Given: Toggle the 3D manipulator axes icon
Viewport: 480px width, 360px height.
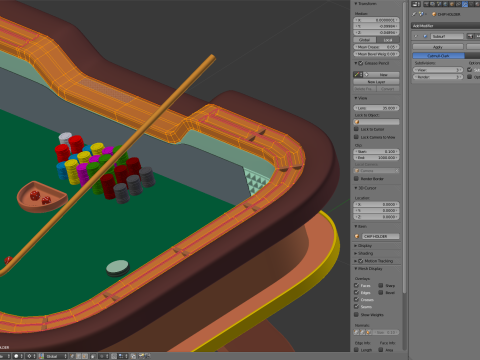Looking at the screenshot, I should (x=41, y=356).
